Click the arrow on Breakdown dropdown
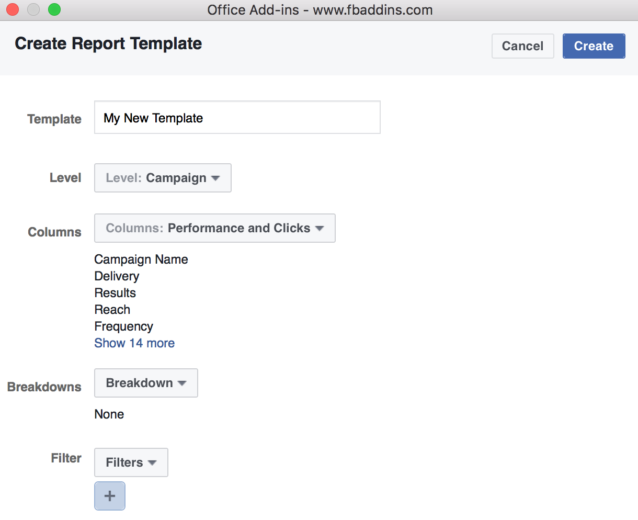 tap(182, 383)
